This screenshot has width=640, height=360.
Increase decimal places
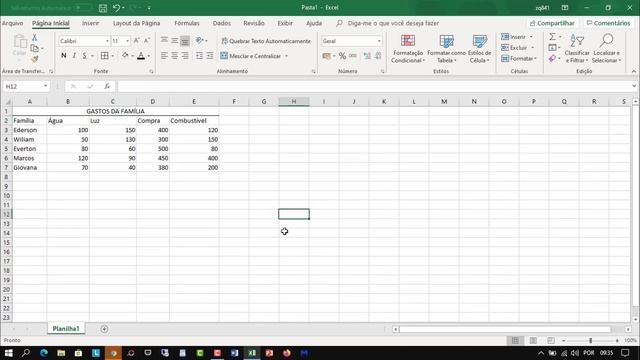click(367, 56)
